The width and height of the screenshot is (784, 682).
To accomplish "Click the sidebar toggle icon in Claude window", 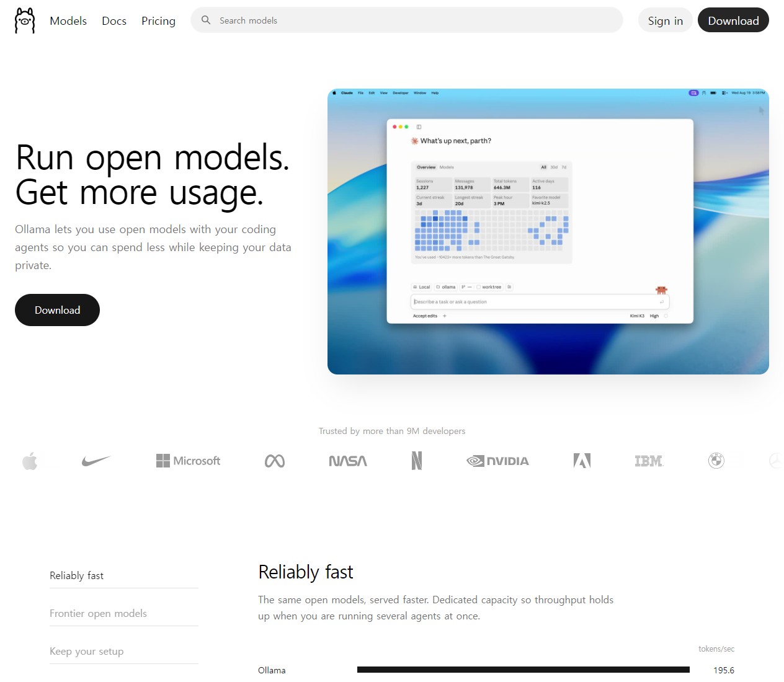I will click(x=419, y=126).
